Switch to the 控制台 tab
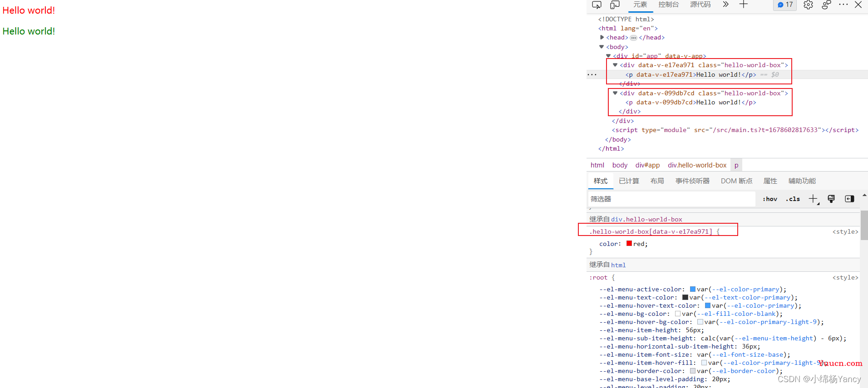 click(x=669, y=5)
